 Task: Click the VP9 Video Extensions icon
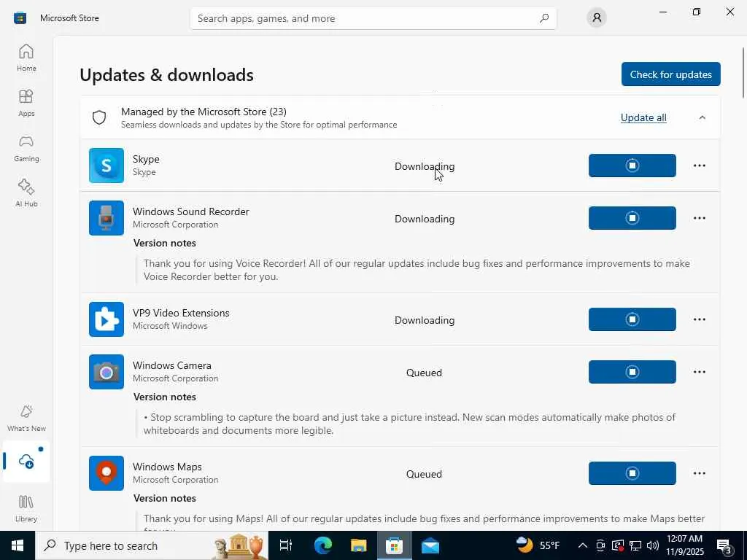107,319
